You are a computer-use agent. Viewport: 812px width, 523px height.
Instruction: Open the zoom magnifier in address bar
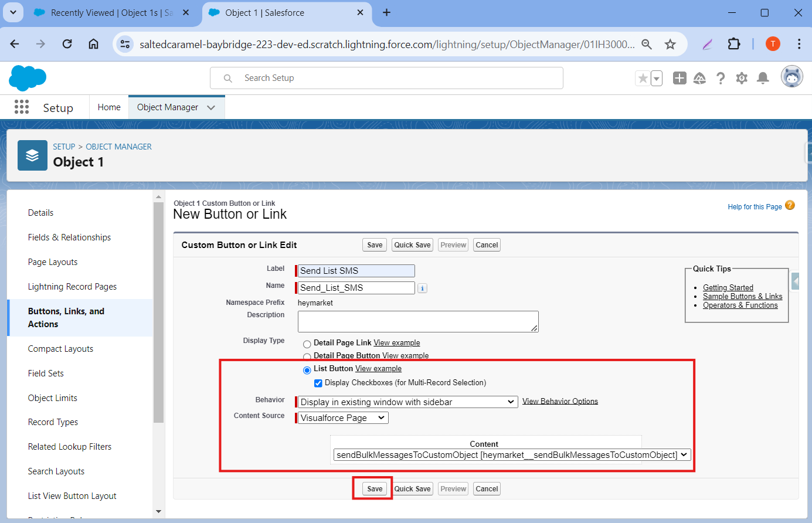tap(647, 44)
